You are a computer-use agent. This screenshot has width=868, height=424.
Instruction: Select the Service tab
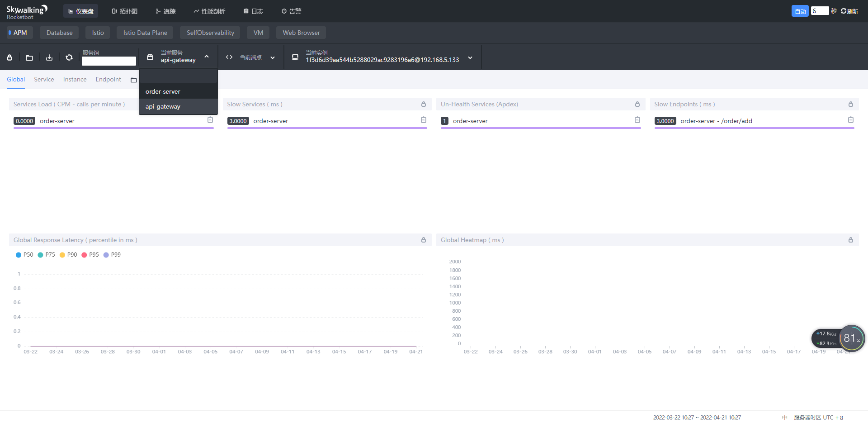pyautogui.click(x=44, y=80)
